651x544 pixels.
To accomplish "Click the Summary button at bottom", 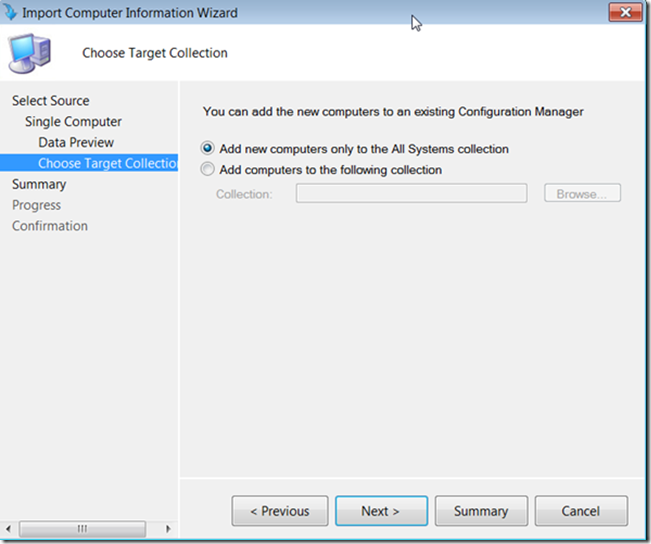I will pyautogui.click(x=481, y=511).
